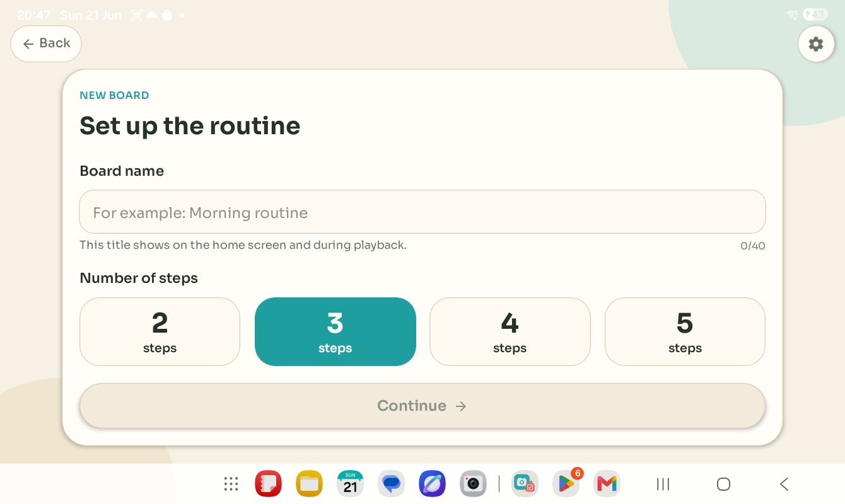Tap the Wi-Fi icon in status bar

click(793, 14)
